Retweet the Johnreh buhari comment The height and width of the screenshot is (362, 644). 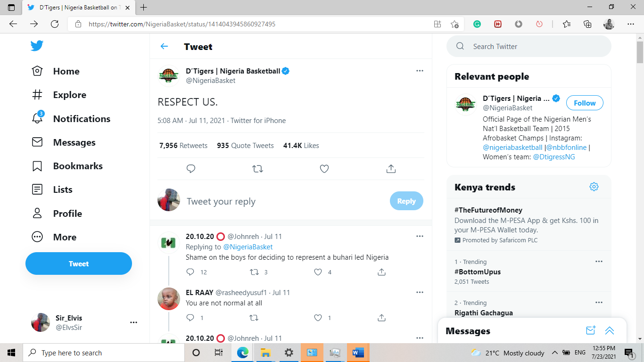[254, 272]
